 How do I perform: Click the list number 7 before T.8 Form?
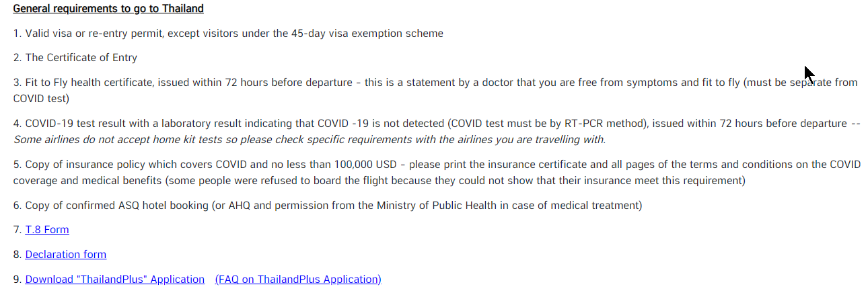click(x=17, y=230)
